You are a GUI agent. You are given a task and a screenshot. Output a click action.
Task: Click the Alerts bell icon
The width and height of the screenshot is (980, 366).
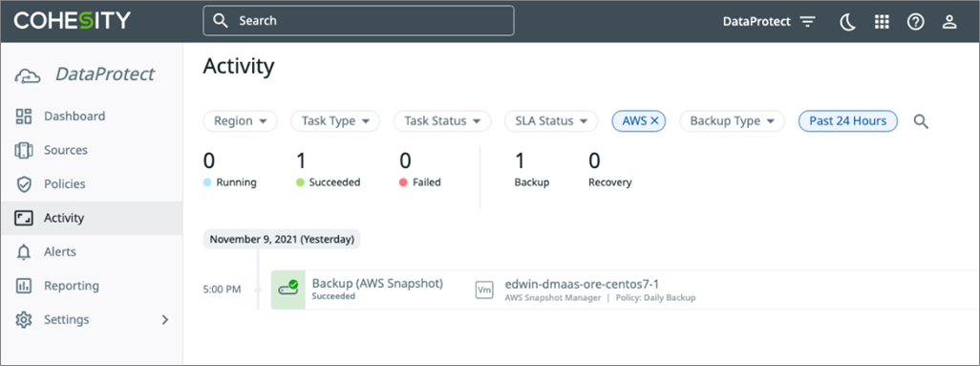coord(24,252)
